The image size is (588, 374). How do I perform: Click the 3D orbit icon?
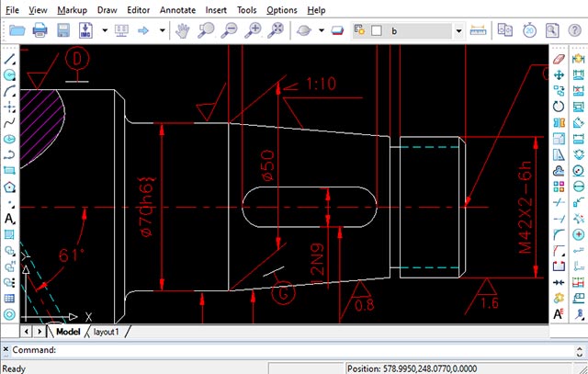pos(304,30)
